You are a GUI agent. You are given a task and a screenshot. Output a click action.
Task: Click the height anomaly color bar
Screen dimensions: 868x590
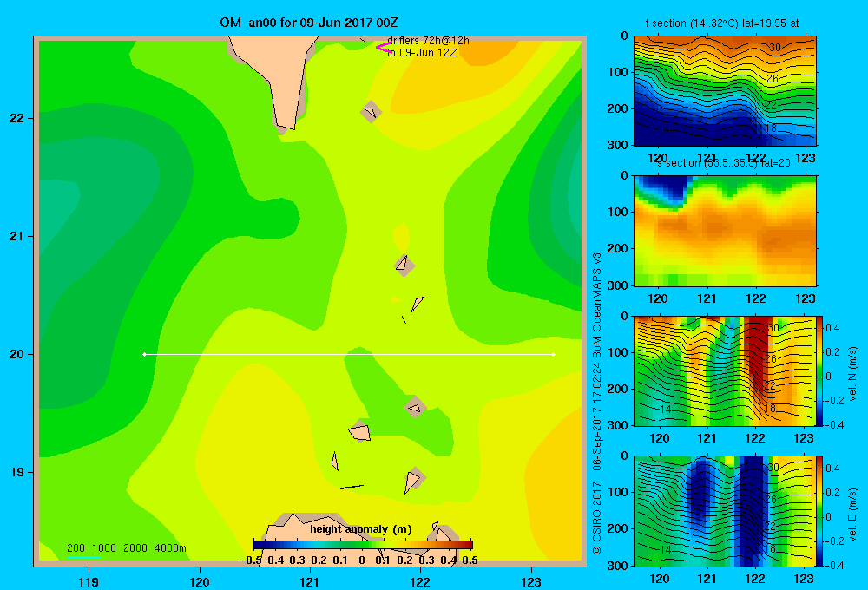[363, 545]
